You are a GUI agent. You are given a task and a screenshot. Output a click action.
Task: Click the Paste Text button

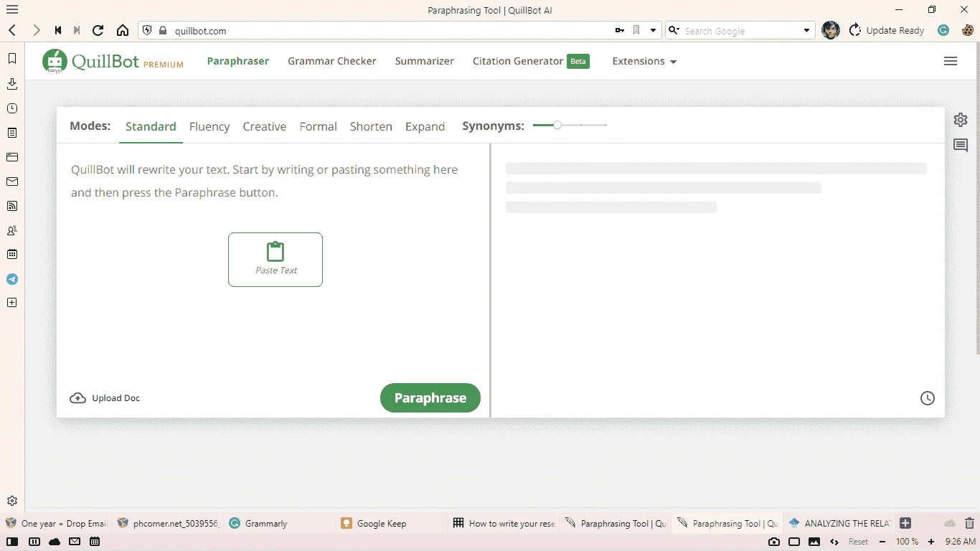(275, 260)
